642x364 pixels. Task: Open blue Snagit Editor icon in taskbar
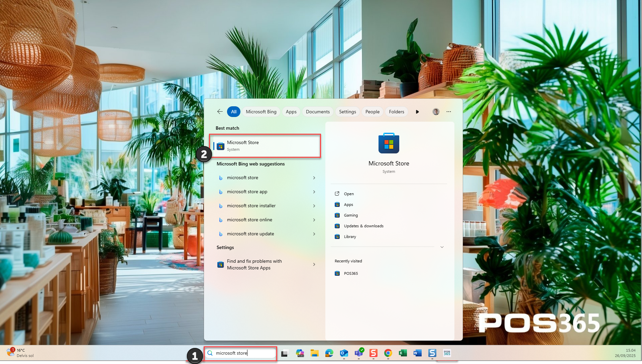pos(432,353)
